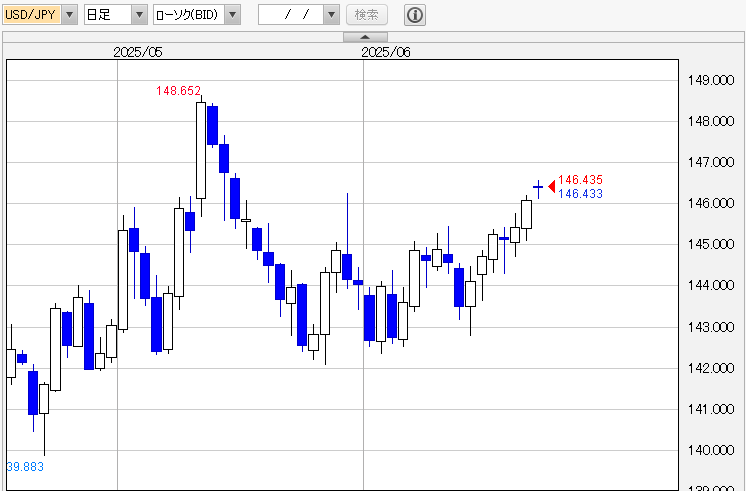Click the 143.000 price axis label
Screen dimensions: 746x491
tap(711, 327)
